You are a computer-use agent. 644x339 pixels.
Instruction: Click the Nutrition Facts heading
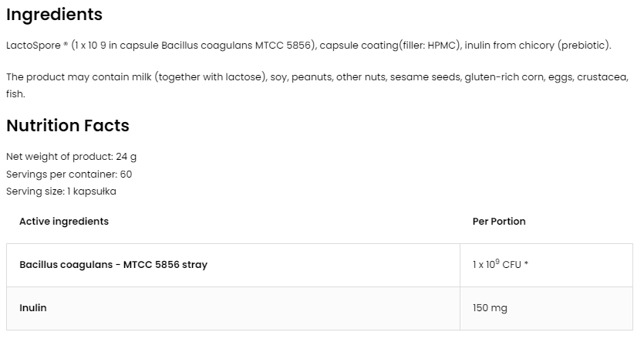click(x=68, y=125)
